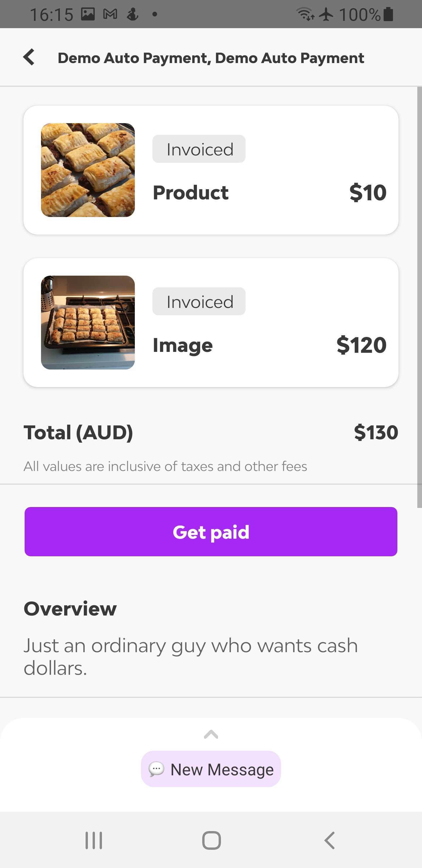422x868 pixels.
Task: Tap the Invoiced badge on Product
Action: click(199, 149)
